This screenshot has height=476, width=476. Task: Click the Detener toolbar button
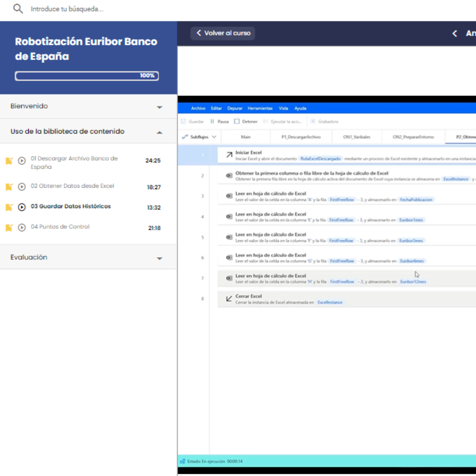[245, 122]
